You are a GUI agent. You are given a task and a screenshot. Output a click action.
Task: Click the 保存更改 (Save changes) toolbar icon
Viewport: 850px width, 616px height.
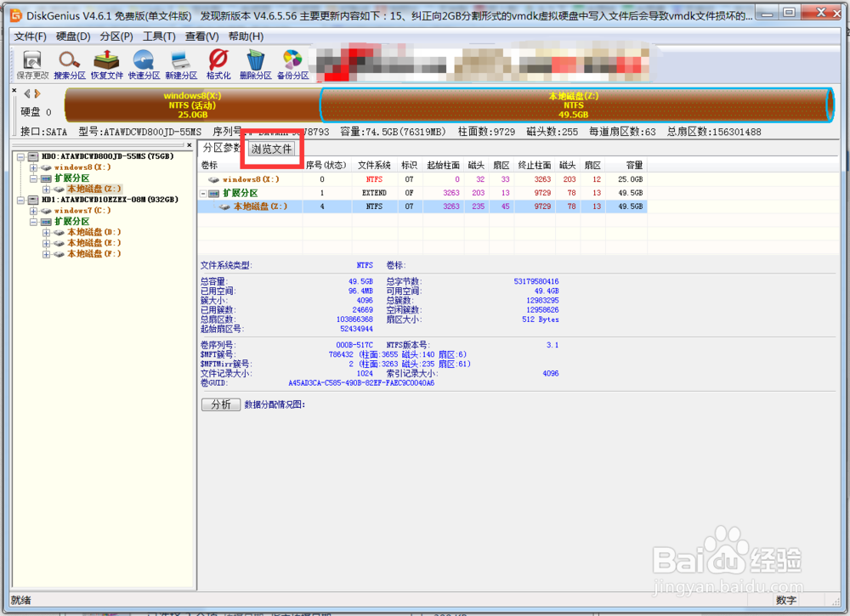tap(32, 65)
